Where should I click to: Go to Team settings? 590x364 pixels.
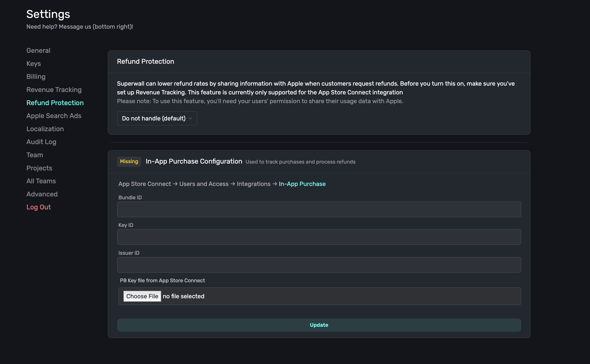click(35, 155)
